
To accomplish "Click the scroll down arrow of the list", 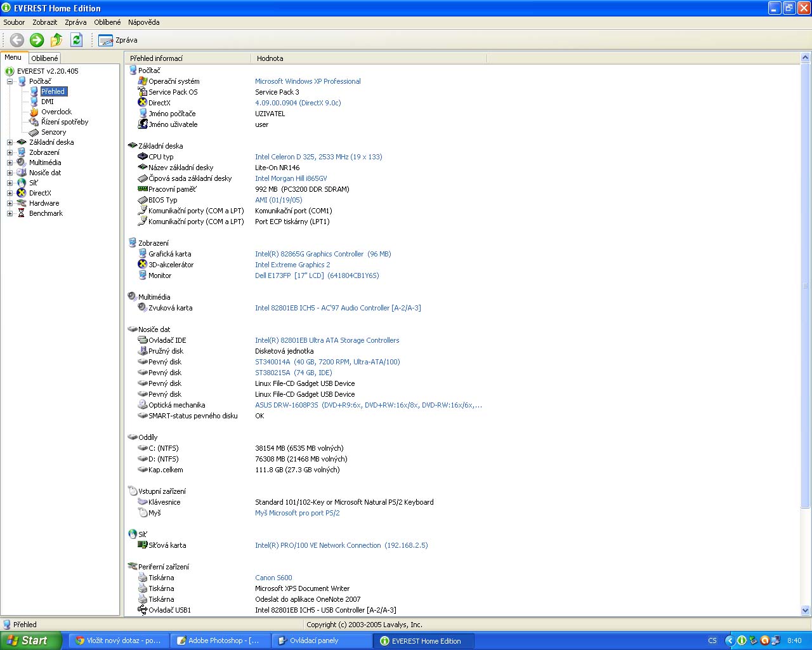I will 806,611.
